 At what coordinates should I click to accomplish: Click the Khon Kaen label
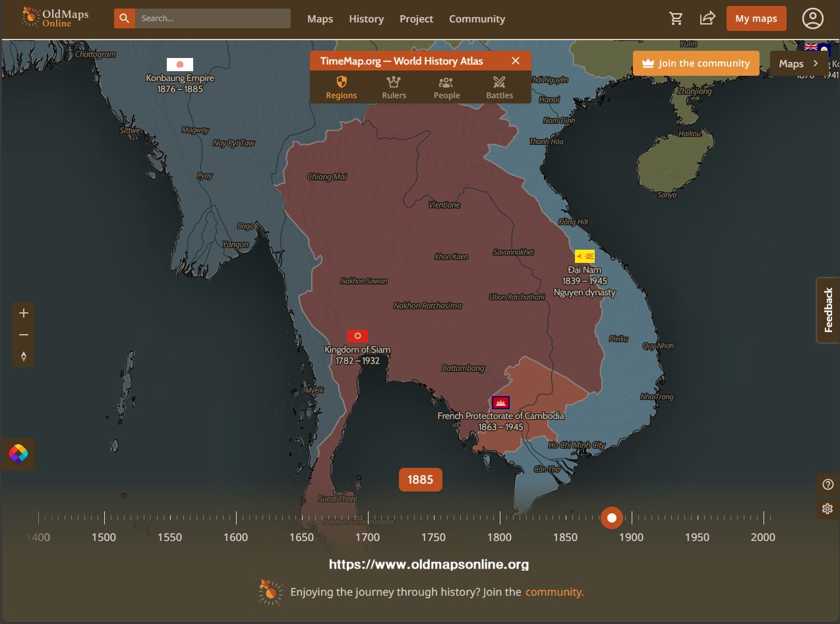tap(451, 257)
